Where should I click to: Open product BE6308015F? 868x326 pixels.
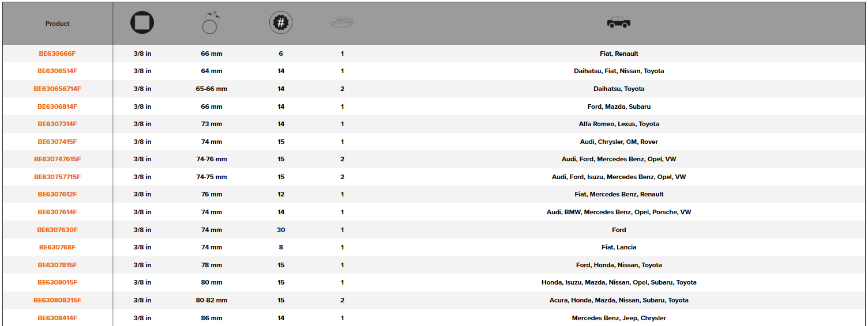point(57,282)
